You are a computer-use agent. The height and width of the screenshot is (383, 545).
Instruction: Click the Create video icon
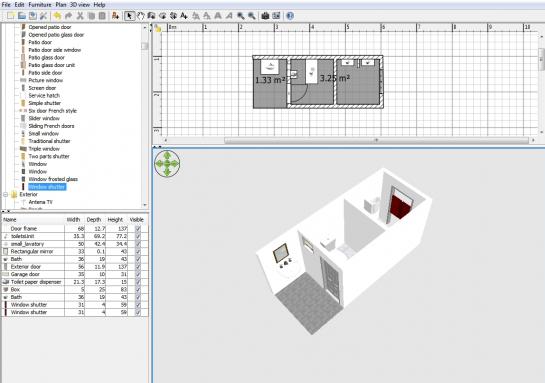tap(276, 16)
